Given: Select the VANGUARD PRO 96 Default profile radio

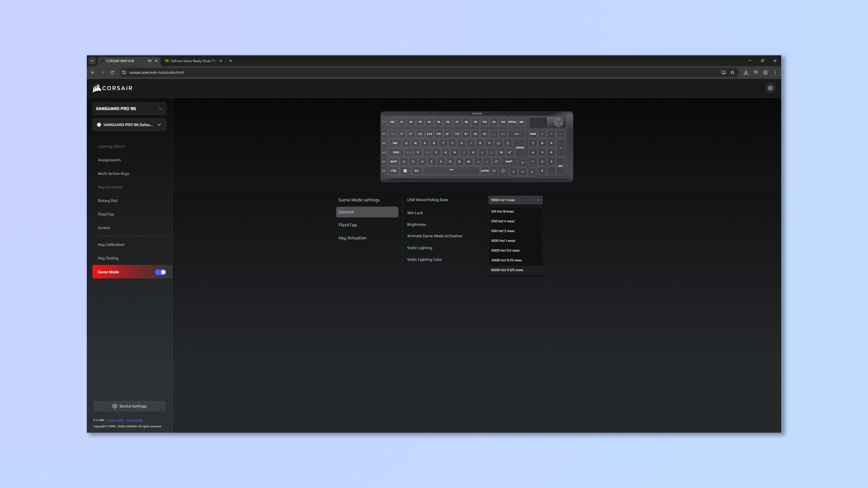Looking at the screenshot, I should pos(99,125).
